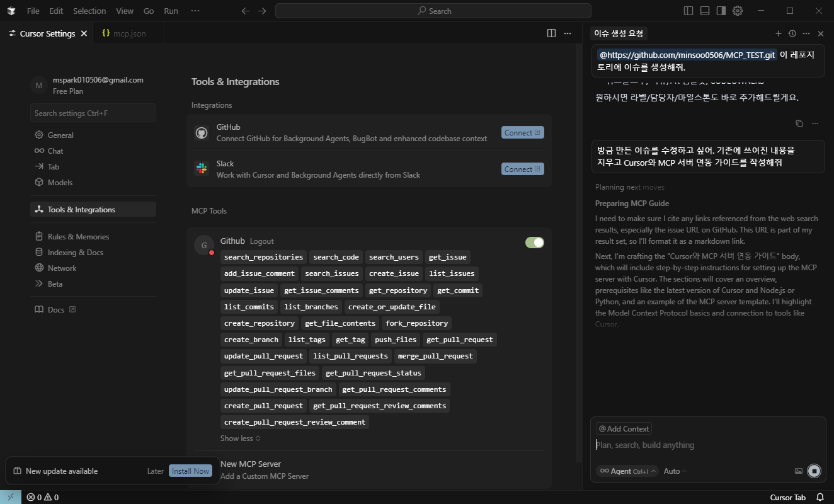Show chat history clock icon
Image resolution: width=834 pixels, height=504 pixels.
(x=792, y=33)
